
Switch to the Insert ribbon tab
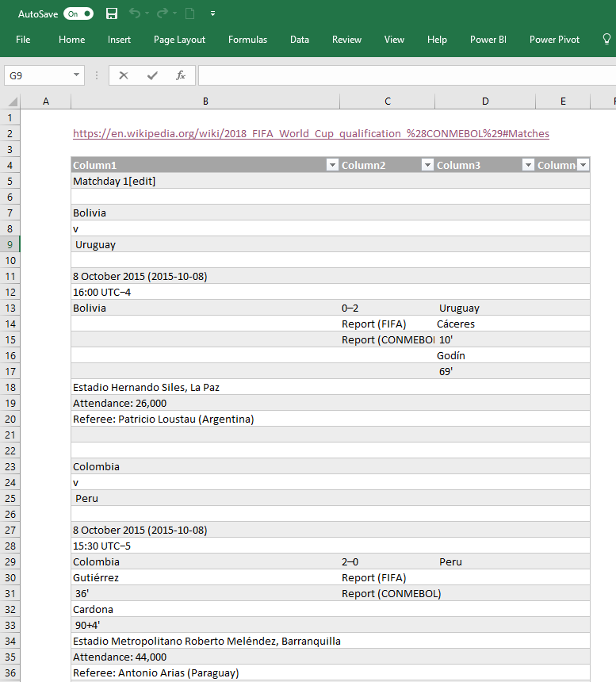[x=119, y=40]
